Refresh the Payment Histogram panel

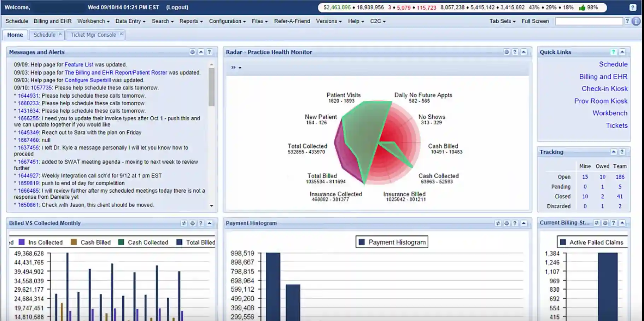tap(498, 223)
